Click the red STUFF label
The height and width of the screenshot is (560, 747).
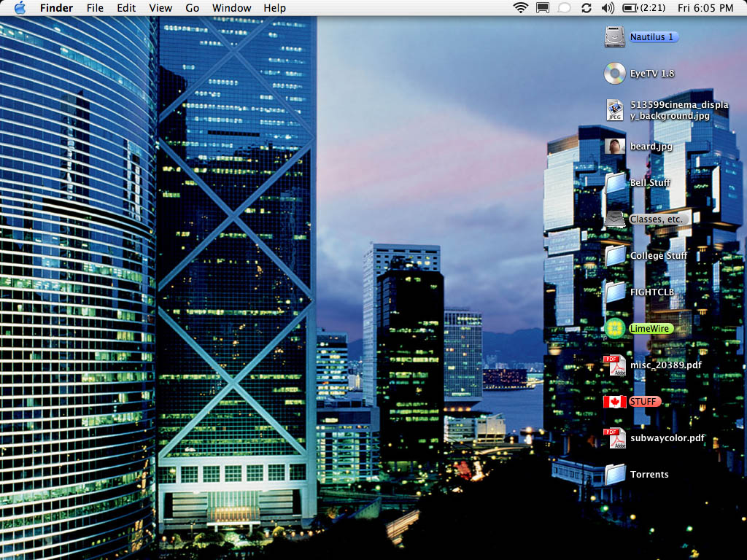coord(645,402)
